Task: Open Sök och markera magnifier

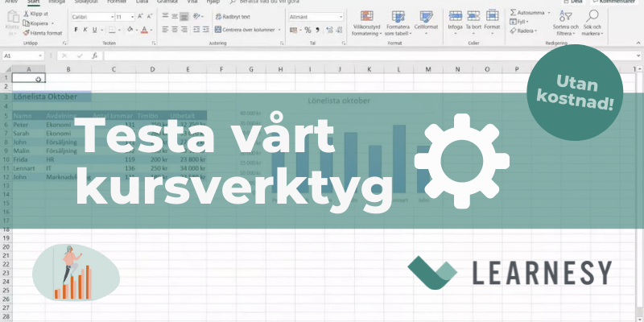Action: (x=592, y=16)
